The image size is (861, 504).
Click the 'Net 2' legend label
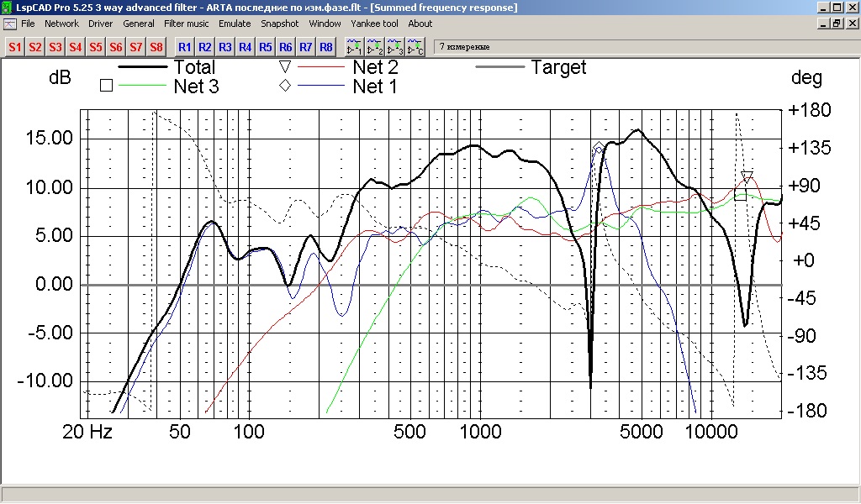(375, 67)
